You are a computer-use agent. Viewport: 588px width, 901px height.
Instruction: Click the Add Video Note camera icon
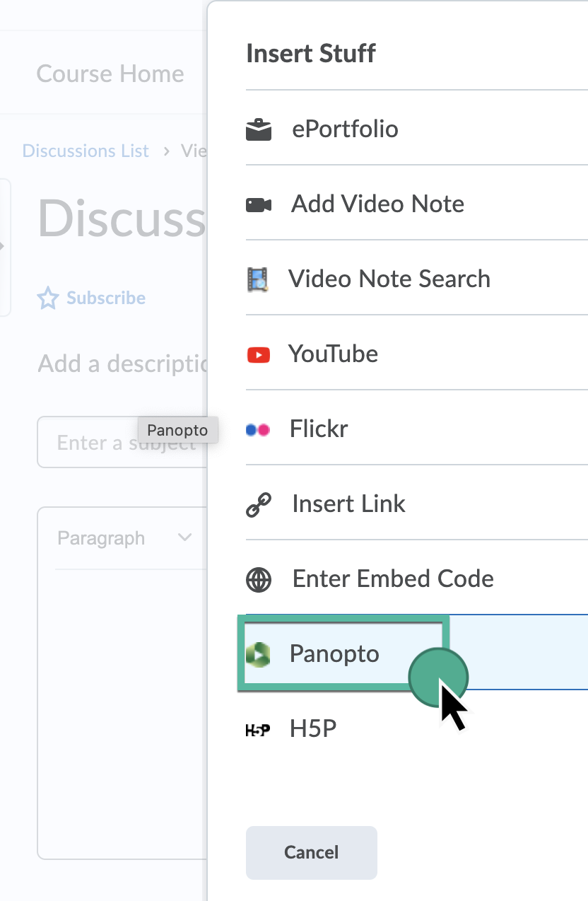259,205
